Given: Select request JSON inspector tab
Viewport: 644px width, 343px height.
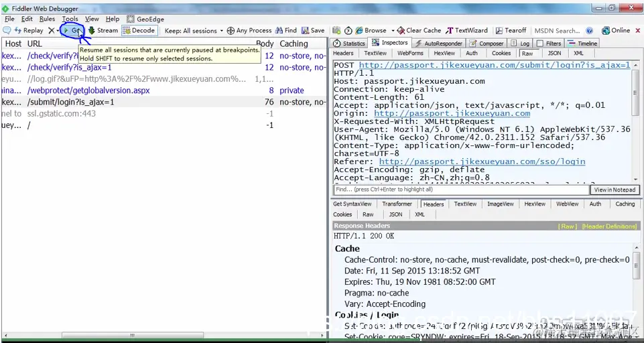Looking at the screenshot, I should (x=554, y=53).
